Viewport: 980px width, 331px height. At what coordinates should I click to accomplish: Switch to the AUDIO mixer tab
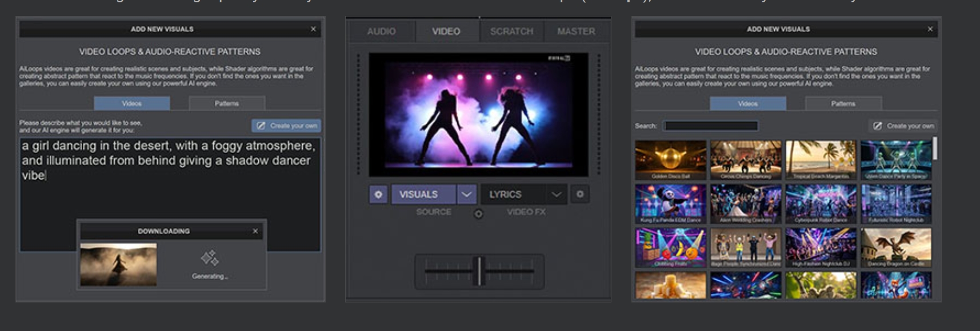pyautogui.click(x=381, y=31)
